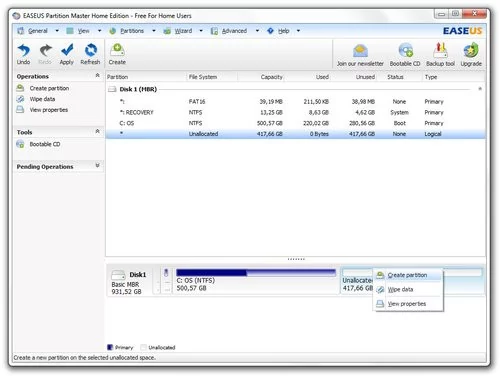Collapse the Operations panel
Image resolution: width=500 pixels, height=376 pixels.
point(97,75)
